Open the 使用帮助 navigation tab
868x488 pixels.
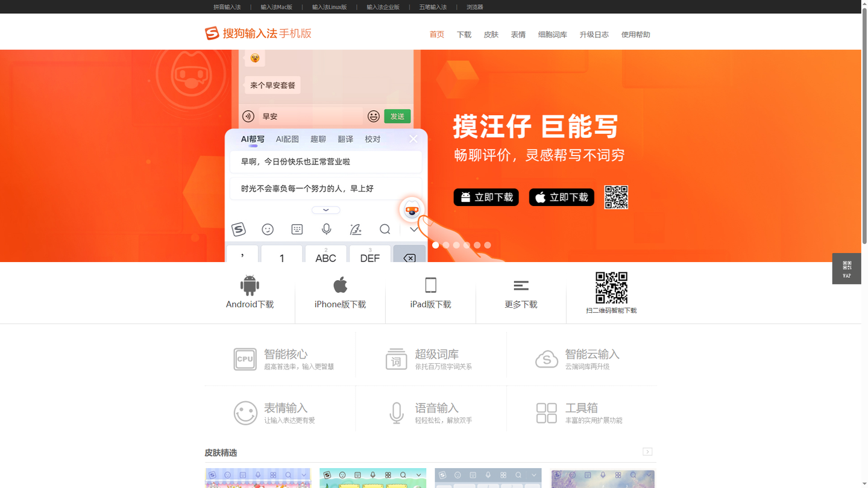click(x=636, y=34)
